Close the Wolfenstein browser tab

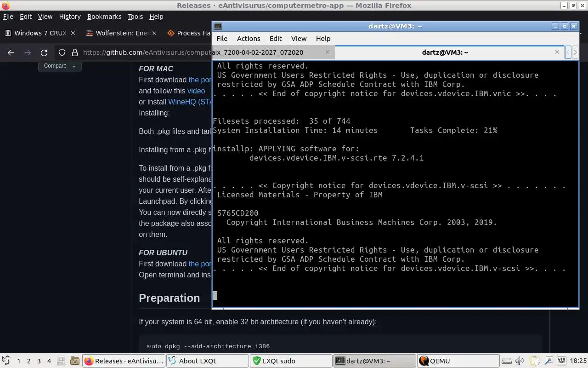(154, 33)
